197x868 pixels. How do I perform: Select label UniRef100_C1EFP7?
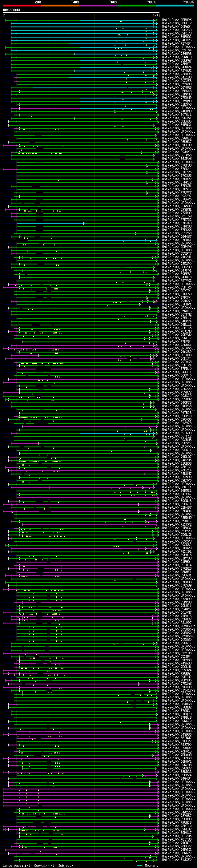(x=176, y=741)
